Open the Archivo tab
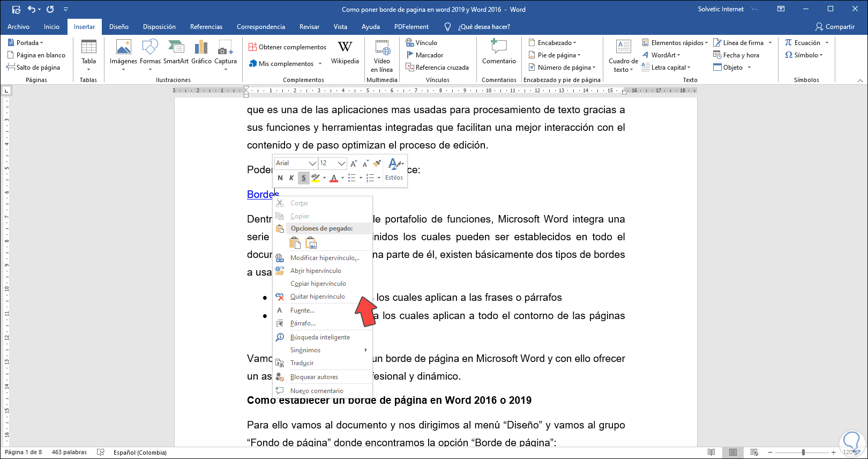Viewport: 868px width, 459px height. click(19, 27)
